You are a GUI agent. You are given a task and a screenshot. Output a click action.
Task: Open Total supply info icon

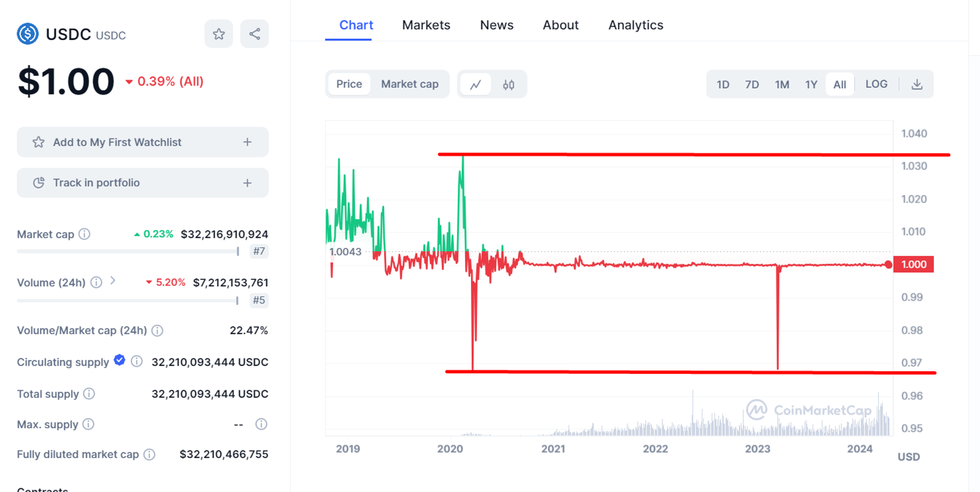click(89, 394)
